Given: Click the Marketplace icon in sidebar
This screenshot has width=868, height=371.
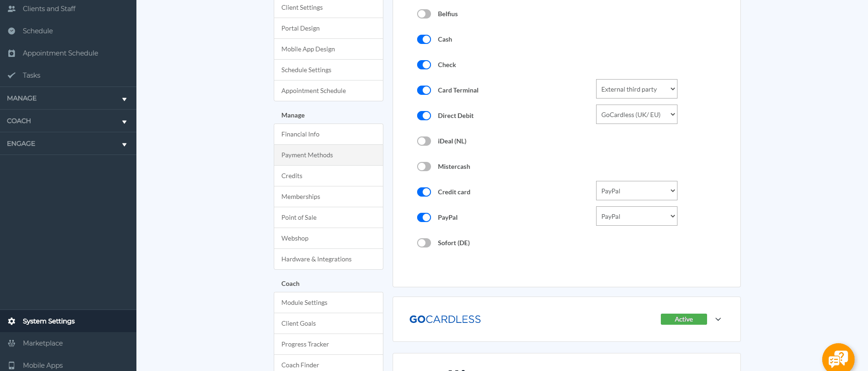Looking at the screenshot, I should click(12, 343).
